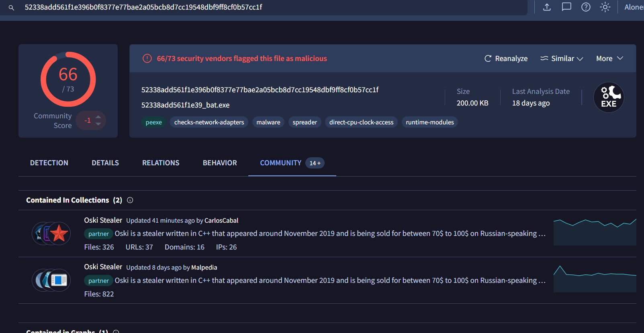
Task: Click the malware tag
Action: (x=268, y=122)
